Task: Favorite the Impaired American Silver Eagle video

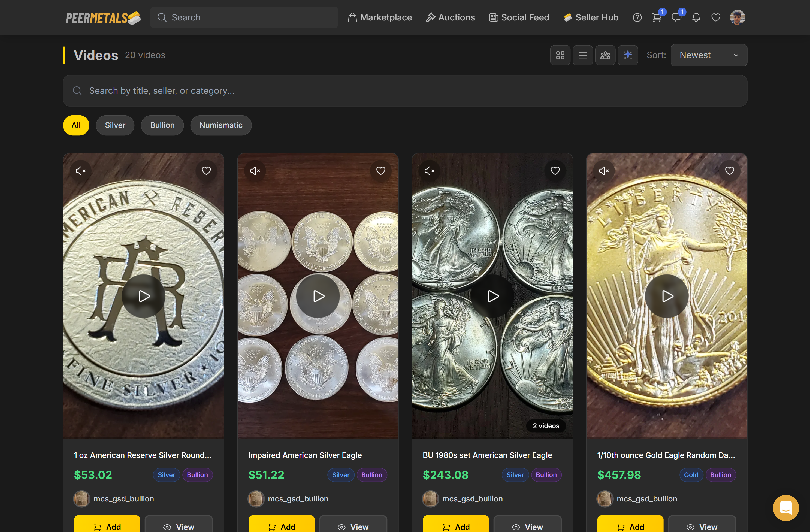Action: click(380, 171)
